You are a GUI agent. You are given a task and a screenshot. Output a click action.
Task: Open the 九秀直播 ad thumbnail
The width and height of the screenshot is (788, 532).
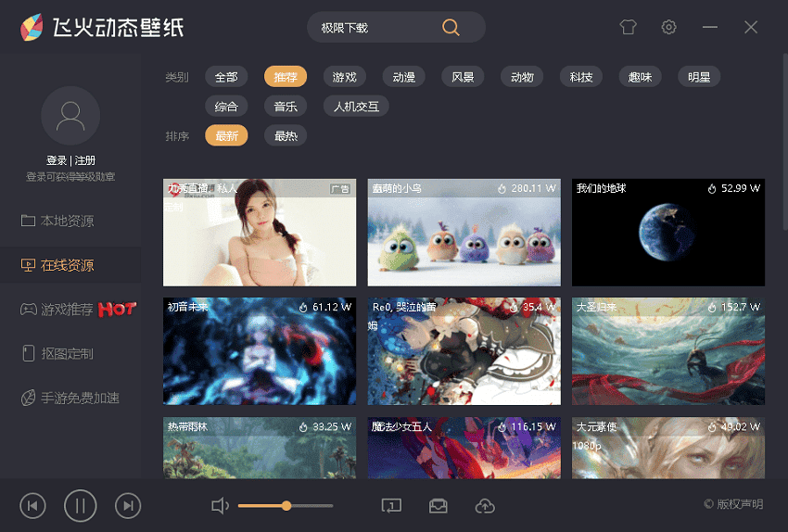click(260, 233)
